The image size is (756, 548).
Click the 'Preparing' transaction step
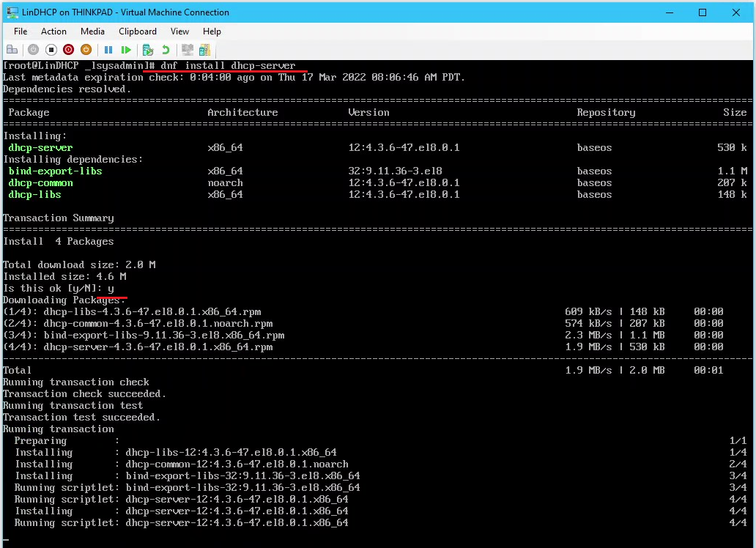[40, 441]
